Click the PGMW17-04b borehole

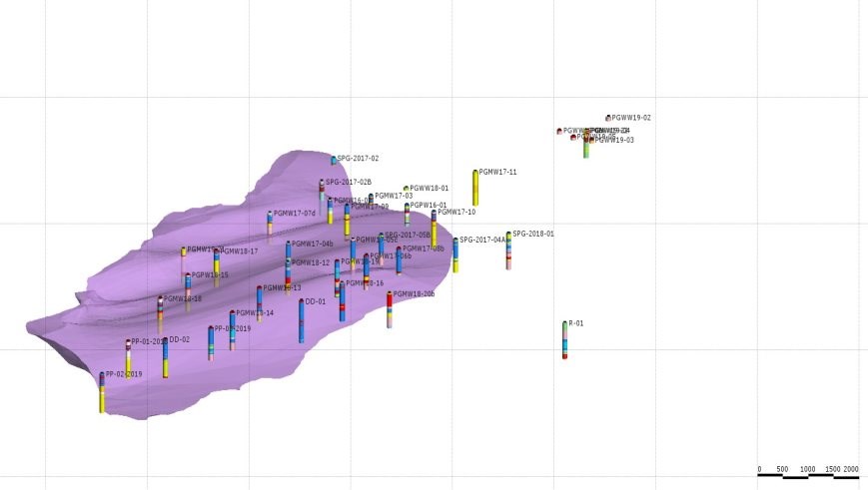[289, 251]
